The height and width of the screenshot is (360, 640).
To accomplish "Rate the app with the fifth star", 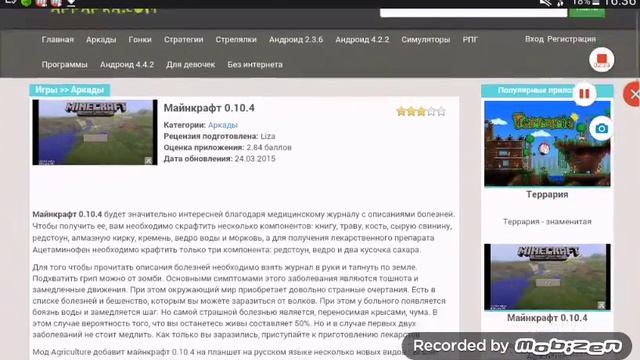I will click(441, 111).
